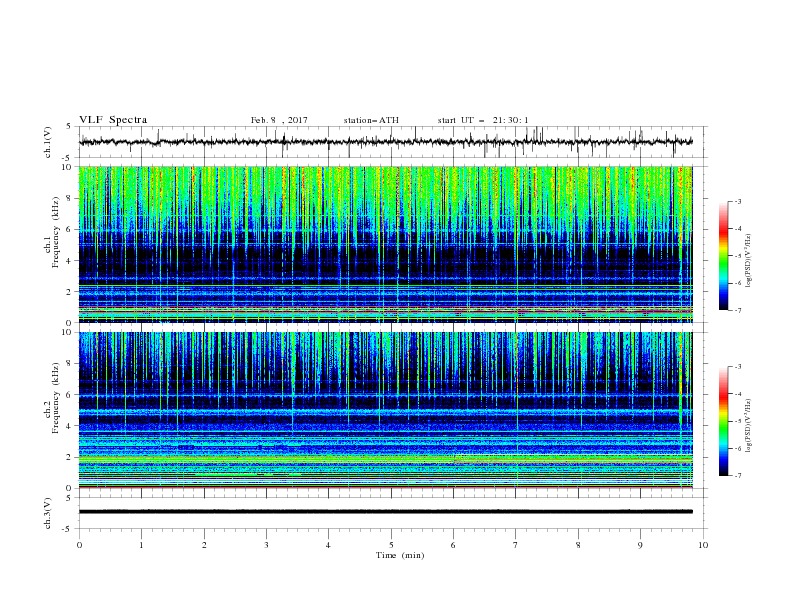Screen dimensions: 792x612
Task: Click the "3" tick on the time axis
Action: click(266, 545)
